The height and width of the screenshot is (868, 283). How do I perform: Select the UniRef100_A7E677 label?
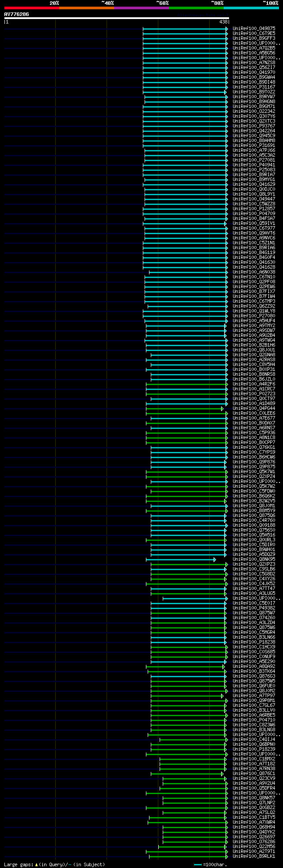254,418
